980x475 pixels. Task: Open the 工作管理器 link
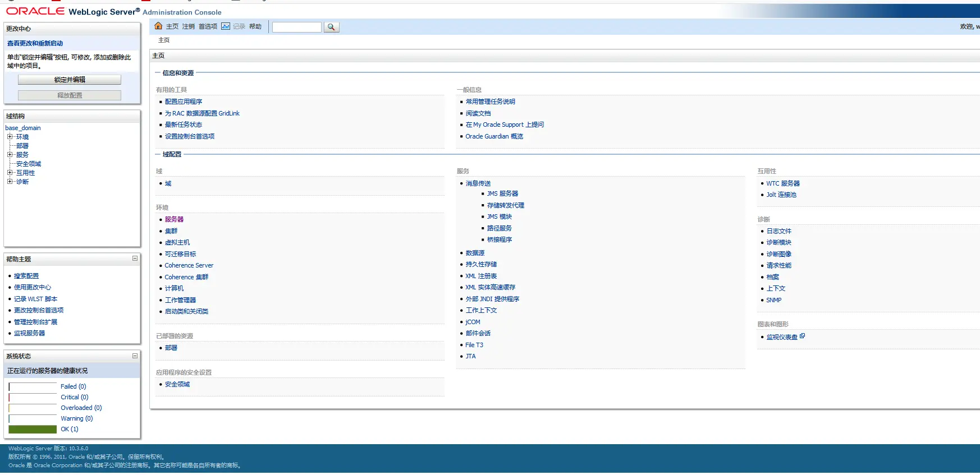pyautogui.click(x=180, y=300)
